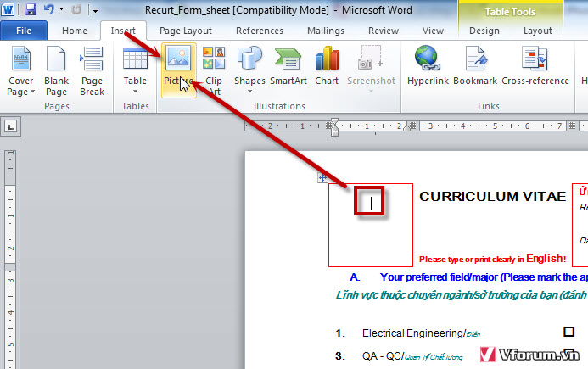This screenshot has height=369, width=588.
Task: Insert a Bookmark
Action: [475, 65]
